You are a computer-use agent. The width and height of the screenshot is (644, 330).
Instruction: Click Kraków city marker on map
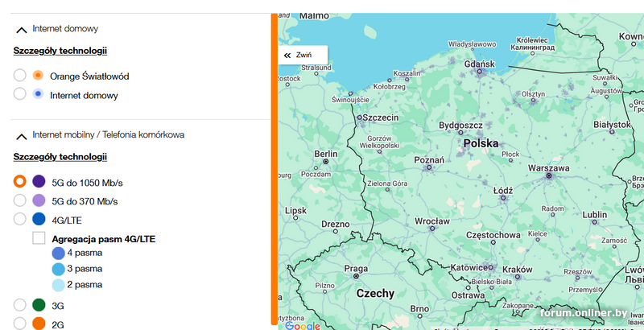click(x=518, y=277)
